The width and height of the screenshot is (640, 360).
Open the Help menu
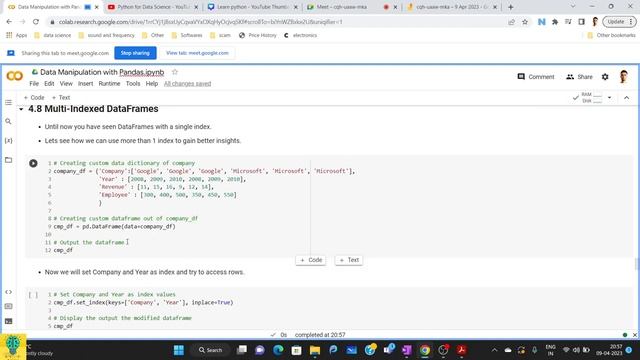pos(151,84)
